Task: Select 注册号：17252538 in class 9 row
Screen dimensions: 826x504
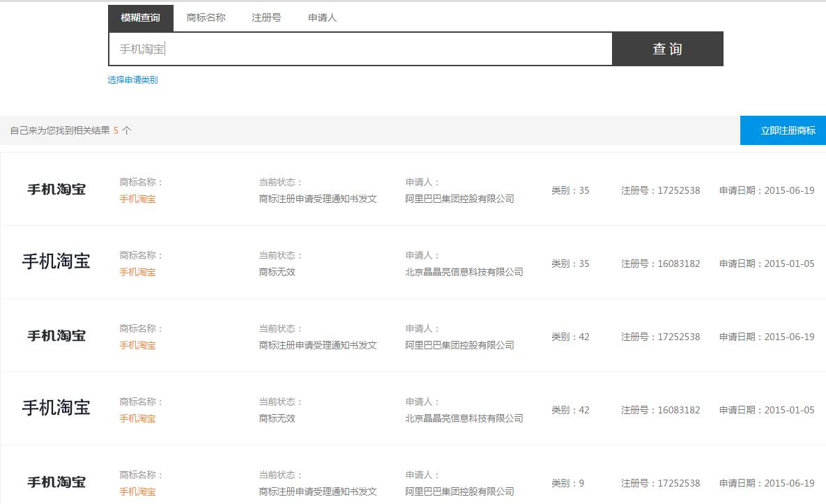Action: coord(661,484)
